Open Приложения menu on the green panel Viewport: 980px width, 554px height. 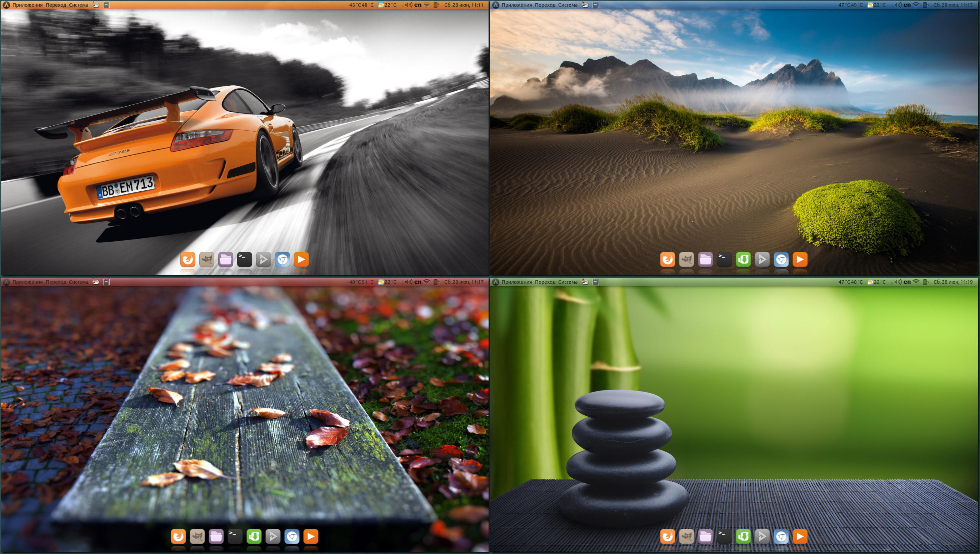click(x=516, y=282)
